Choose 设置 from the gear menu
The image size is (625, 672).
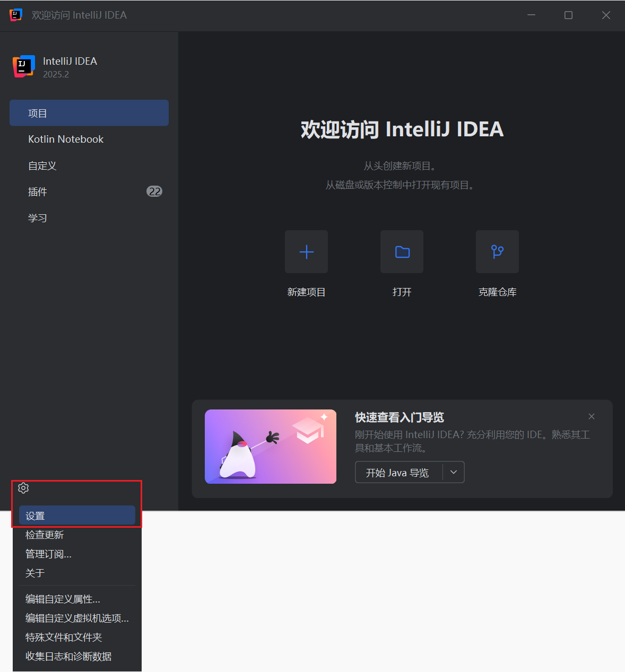(77, 516)
